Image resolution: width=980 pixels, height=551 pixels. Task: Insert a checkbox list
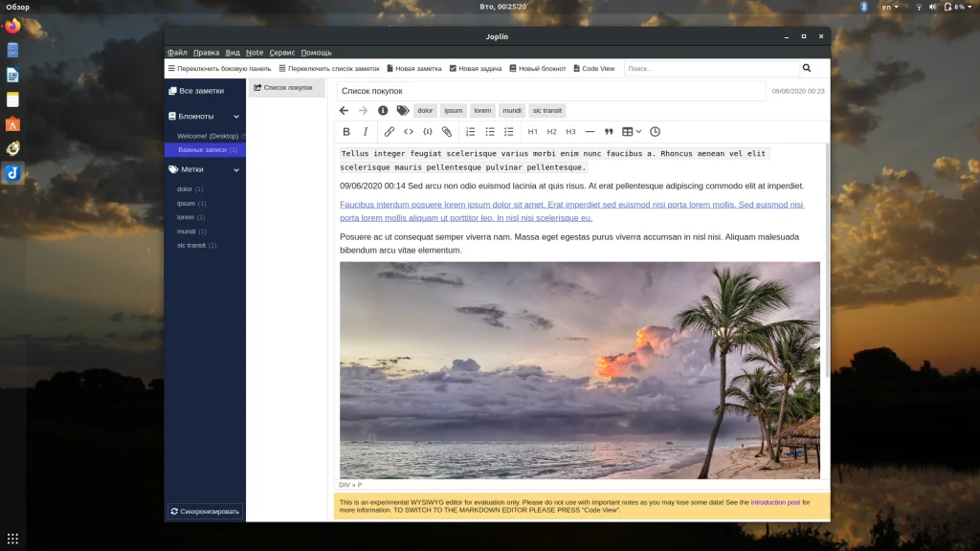(x=508, y=132)
